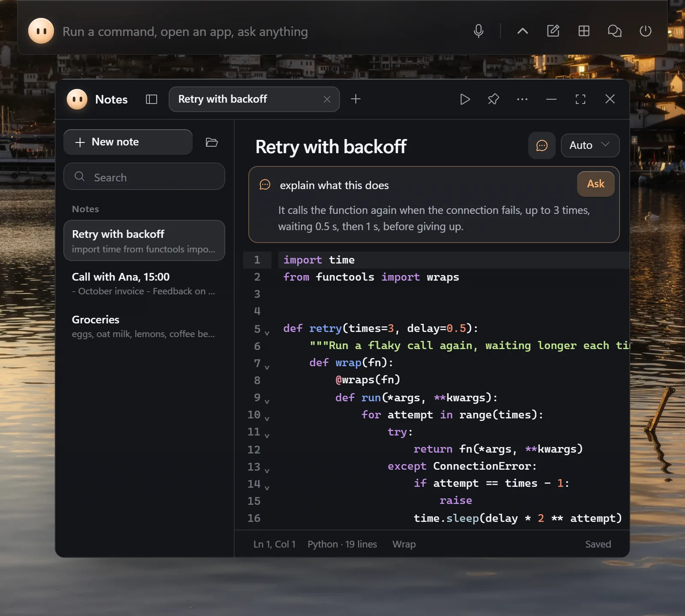Minimize the Notes window
The height and width of the screenshot is (616, 685).
(551, 99)
